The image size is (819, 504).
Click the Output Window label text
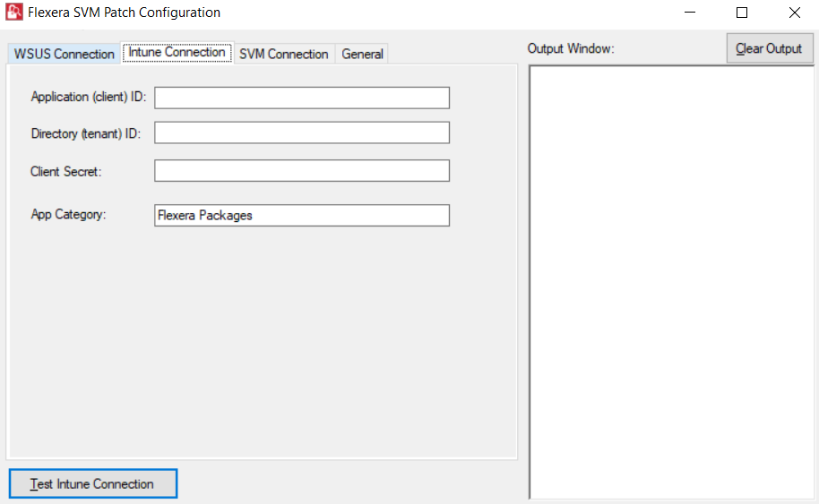[571, 48]
